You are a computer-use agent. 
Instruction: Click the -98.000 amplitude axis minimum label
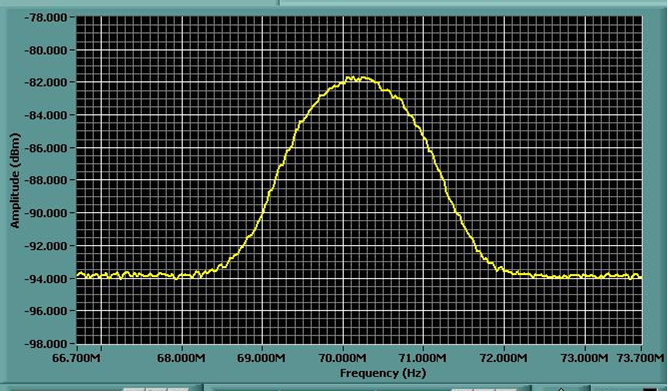coord(46,343)
